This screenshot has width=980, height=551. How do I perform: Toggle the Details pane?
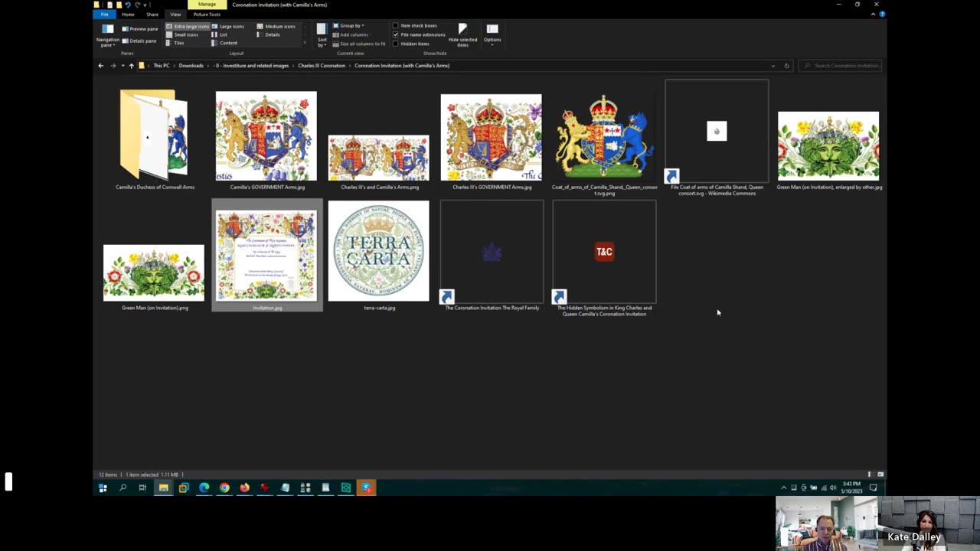(139, 41)
